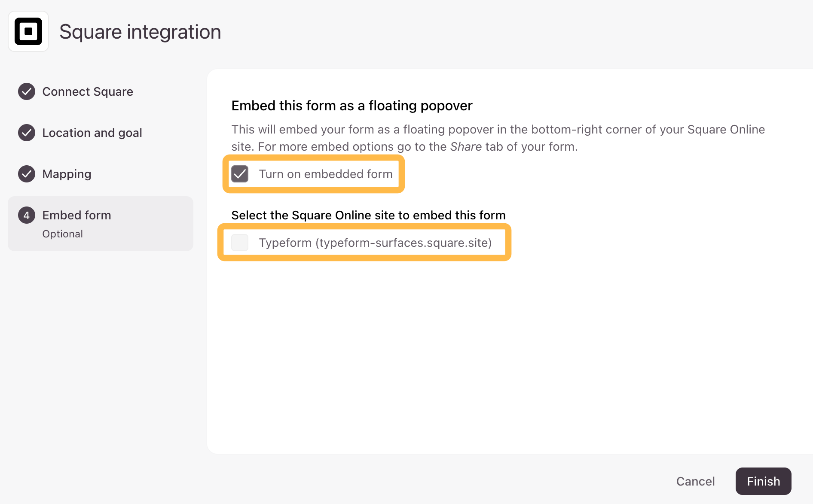Click the Select the Square Online site heading
Viewport: 813px width, 504px height.
point(368,215)
